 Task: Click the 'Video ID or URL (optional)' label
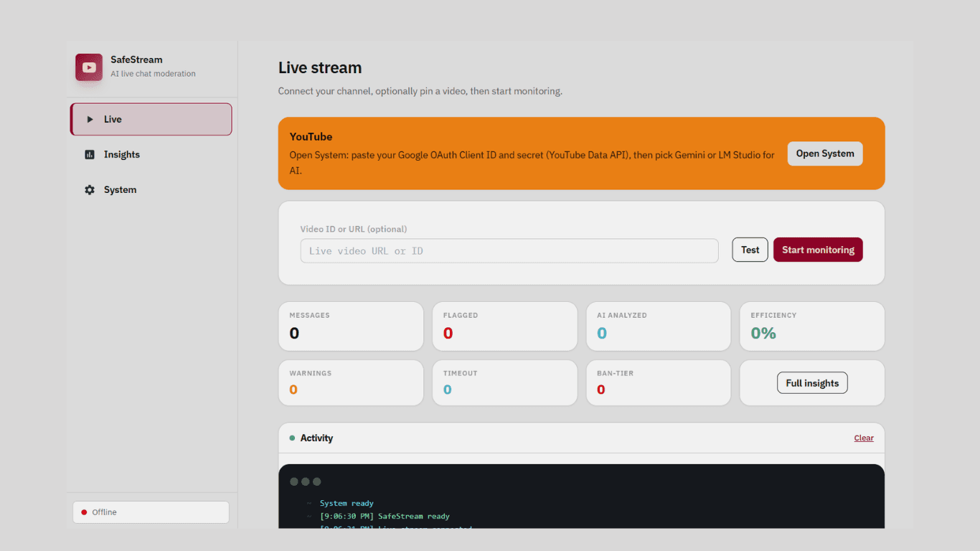(x=354, y=229)
